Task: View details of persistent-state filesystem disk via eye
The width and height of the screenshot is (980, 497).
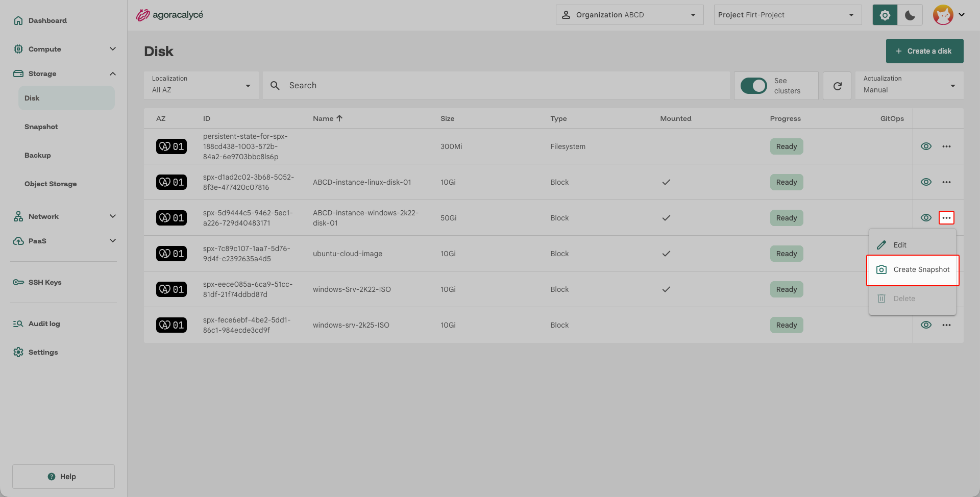Action: pyautogui.click(x=926, y=146)
